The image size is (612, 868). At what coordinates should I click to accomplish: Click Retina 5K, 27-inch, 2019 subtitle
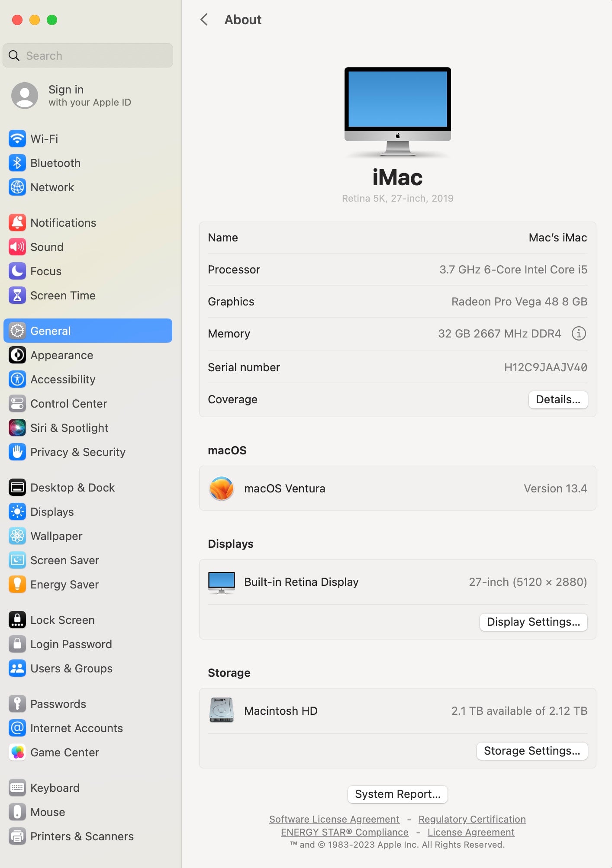point(397,198)
